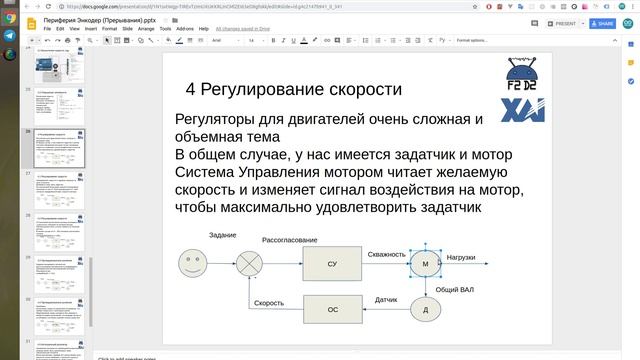Open the Keep notes side panel icon
The image size is (640, 360).
[x=631, y=63]
